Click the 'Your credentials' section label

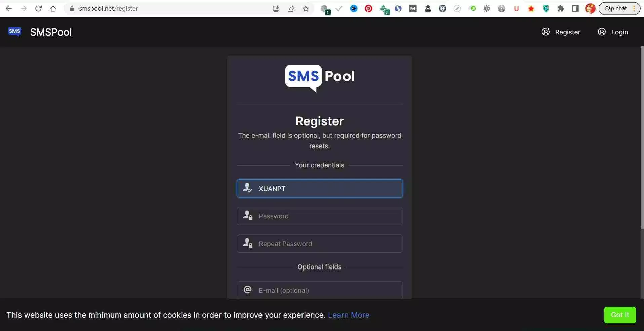coord(320,165)
